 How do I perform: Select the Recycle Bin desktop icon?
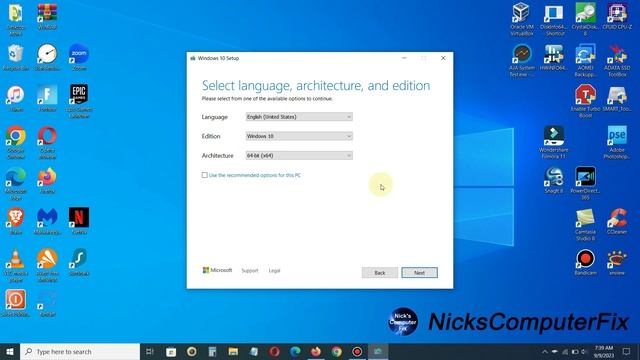(x=16, y=58)
